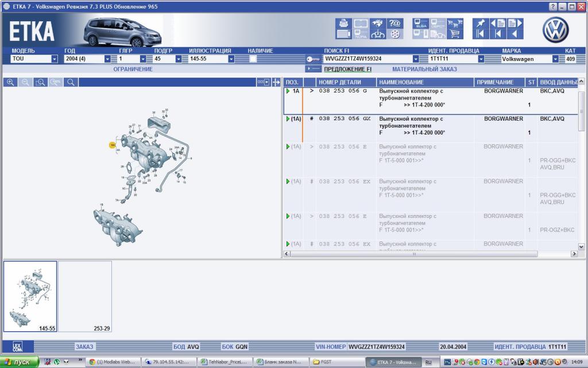This screenshot has width=588, height=368.
Task: Select the 145-55 illustration thumbnail
Action: tap(30, 297)
